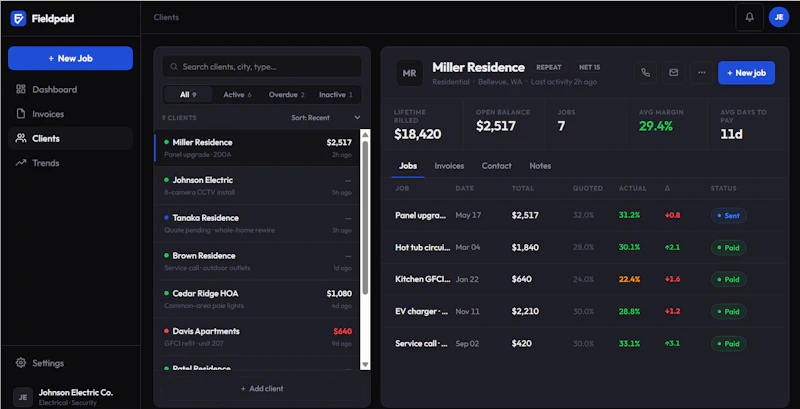Viewport: 800px width, 409px height.
Task: Call Miller Residence via phone icon
Action: click(x=645, y=73)
